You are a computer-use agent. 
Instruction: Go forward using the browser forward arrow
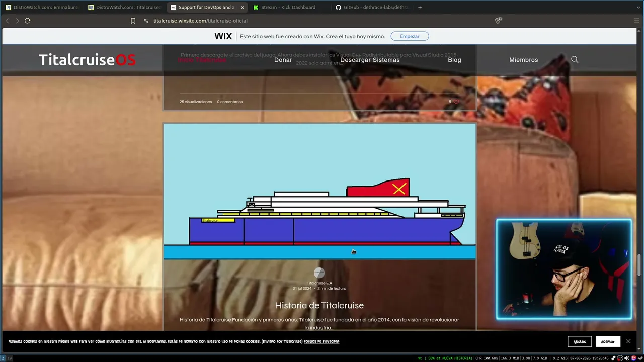[17, 21]
